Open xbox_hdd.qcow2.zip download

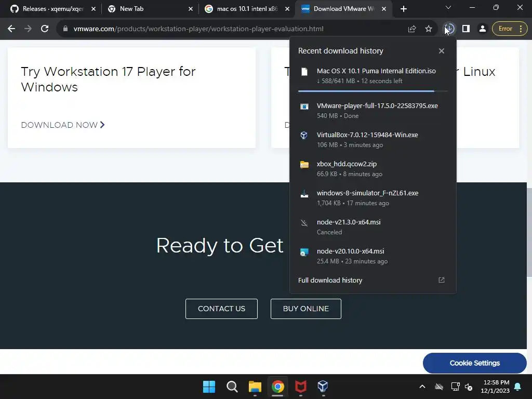tap(347, 164)
